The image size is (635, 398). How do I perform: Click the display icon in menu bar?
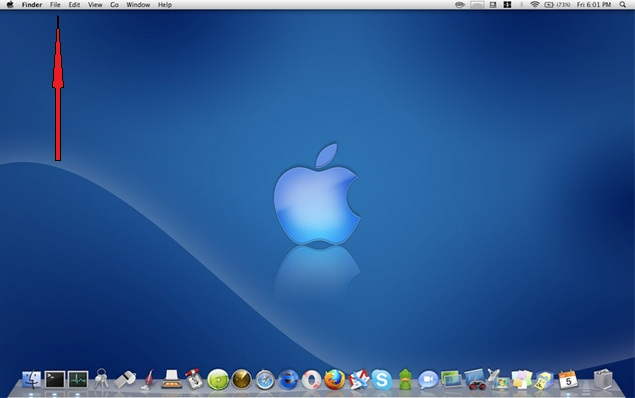tap(493, 5)
